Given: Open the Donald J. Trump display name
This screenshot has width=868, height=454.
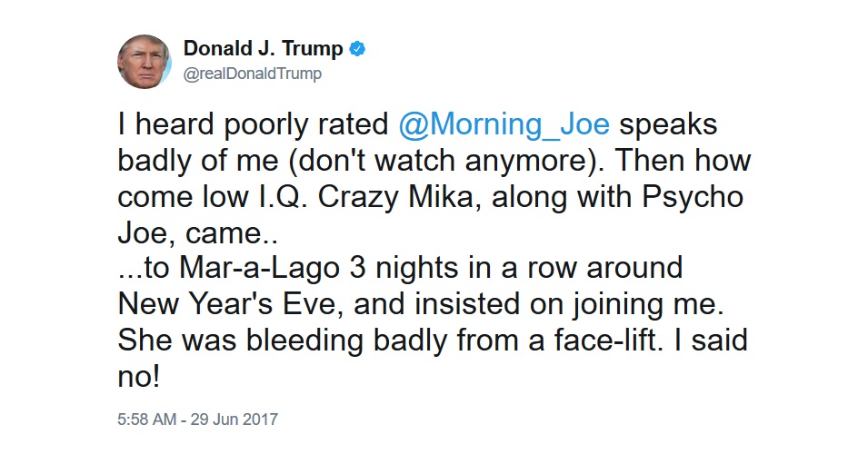Looking at the screenshot, I should (263, 49).
